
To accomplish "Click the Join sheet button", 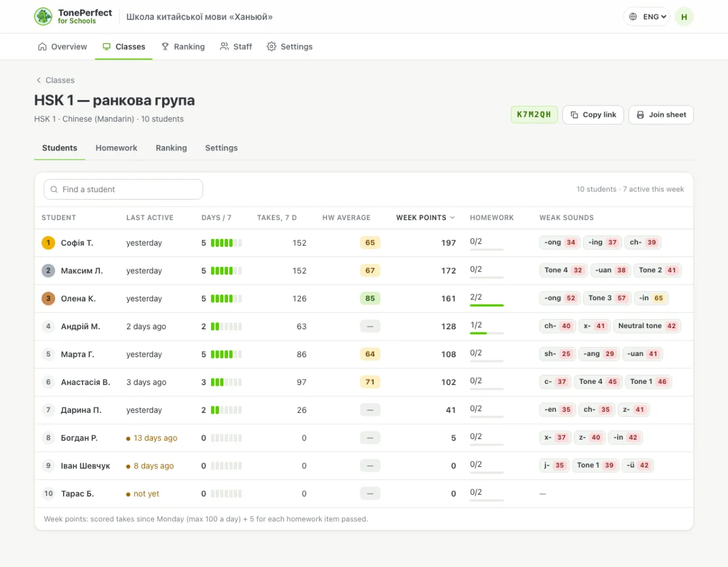I will (x=661, y=115).
